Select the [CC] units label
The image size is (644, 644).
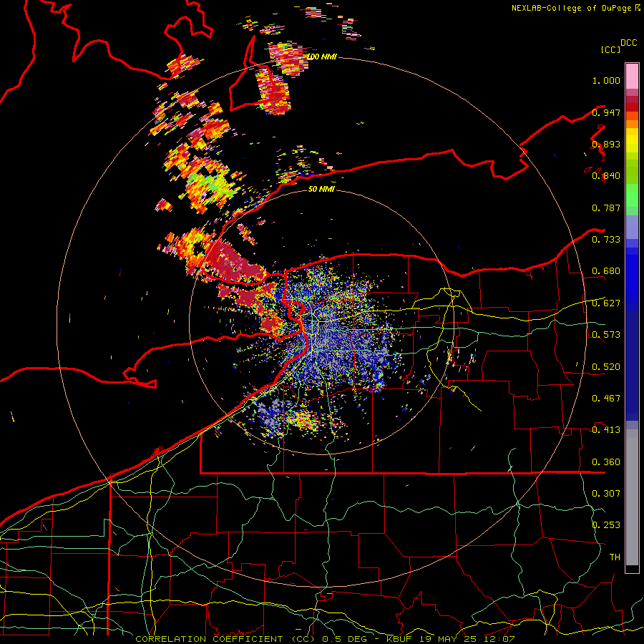coord(611,49)
